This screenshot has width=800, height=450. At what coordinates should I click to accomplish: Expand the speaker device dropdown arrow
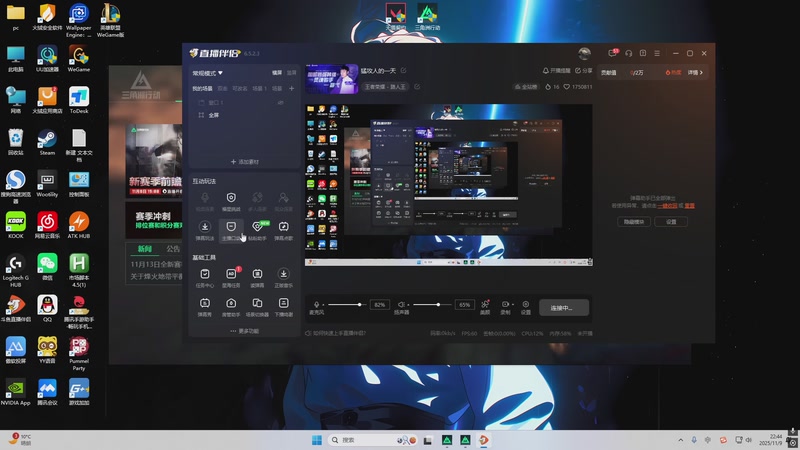[x=408, y=305]
